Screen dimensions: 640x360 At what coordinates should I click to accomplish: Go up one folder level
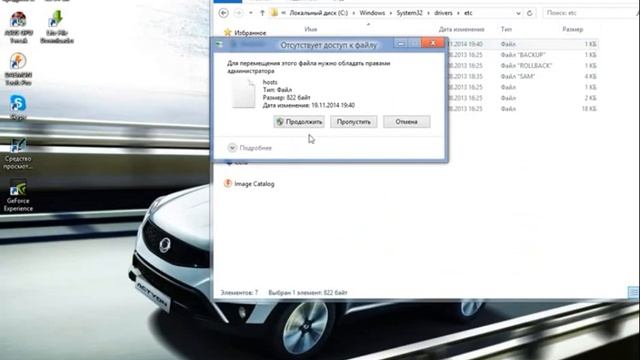[262, 13]
